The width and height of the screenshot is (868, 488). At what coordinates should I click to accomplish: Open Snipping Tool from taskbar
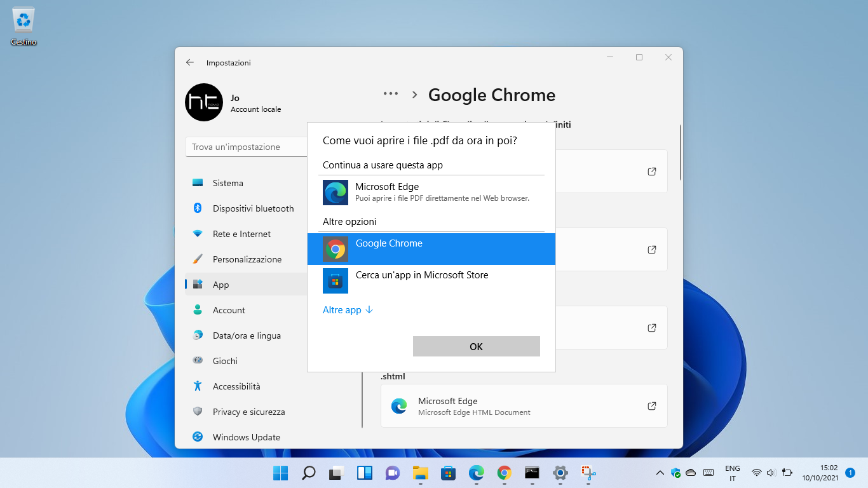(588, 473)
